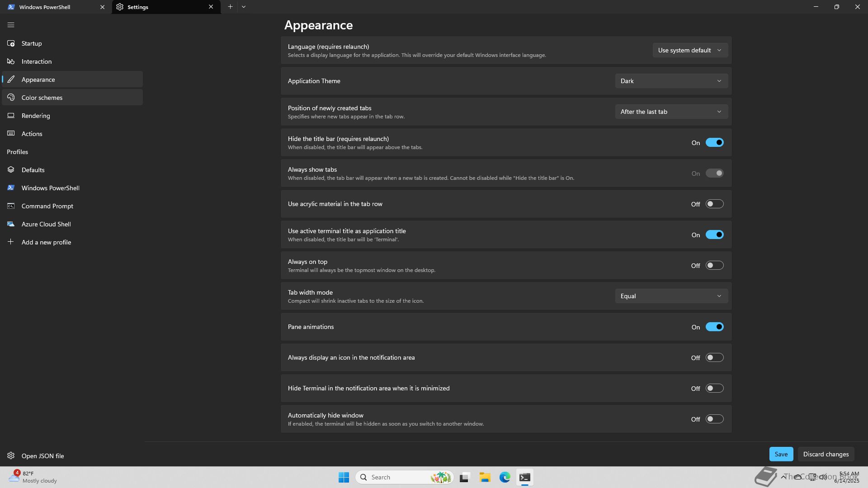Image resolution: width=868 pixels, height=488 pixels.
Task: Turn off Pane animations toggle
Action: tap(714, 327)
